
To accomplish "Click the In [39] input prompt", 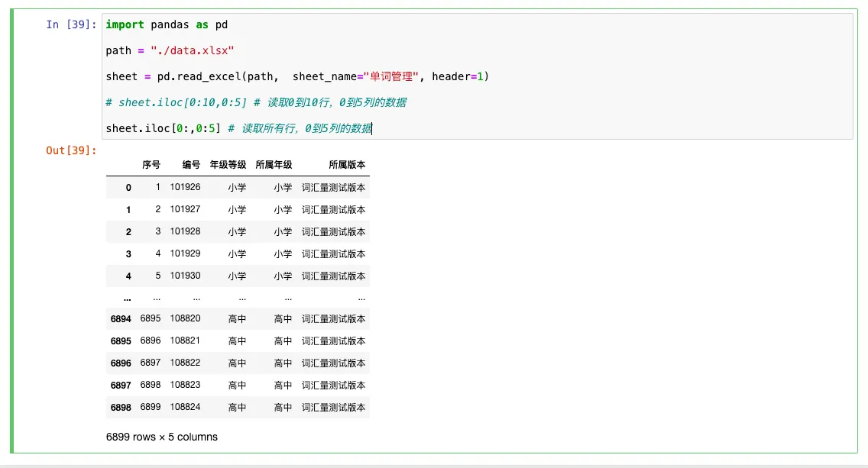I will coord(70,24).
